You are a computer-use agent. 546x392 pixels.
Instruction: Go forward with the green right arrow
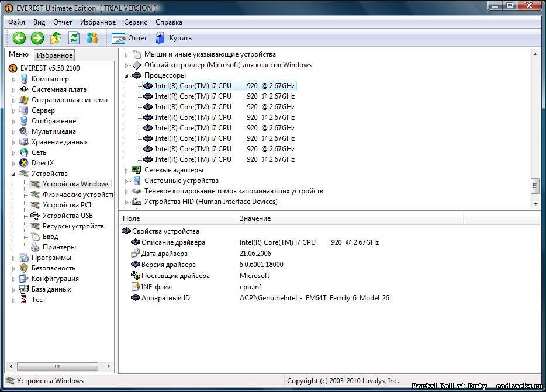click(37, 38)
